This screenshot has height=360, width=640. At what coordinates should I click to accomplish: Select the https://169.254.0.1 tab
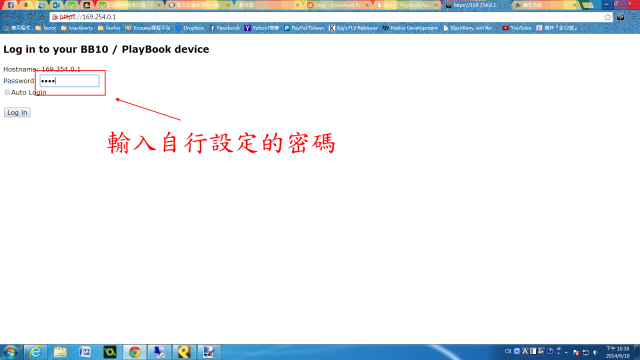click(476, 5)
